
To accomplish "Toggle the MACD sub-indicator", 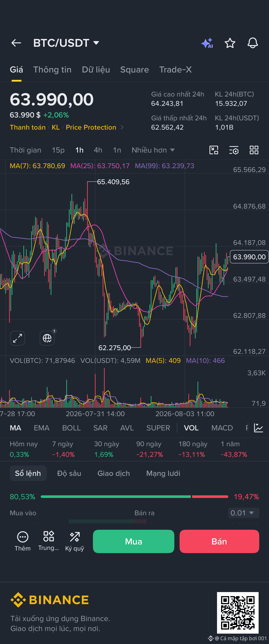I will click(x=222, y=428).
